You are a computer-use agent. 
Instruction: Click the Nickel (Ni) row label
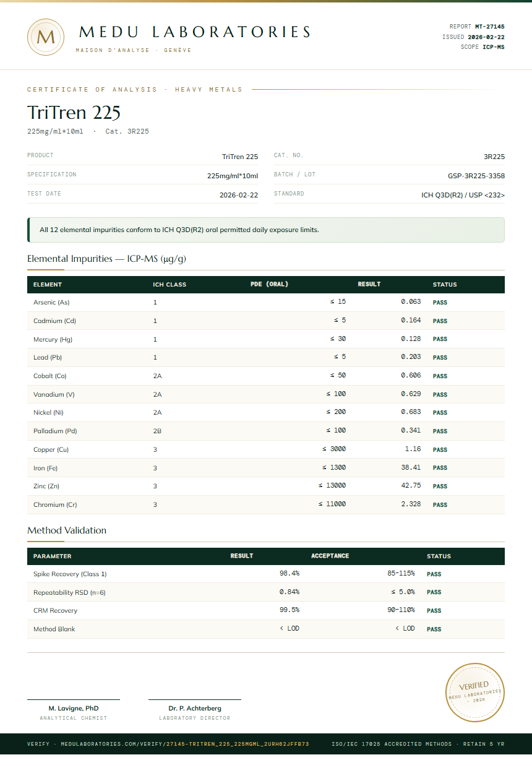48,412
